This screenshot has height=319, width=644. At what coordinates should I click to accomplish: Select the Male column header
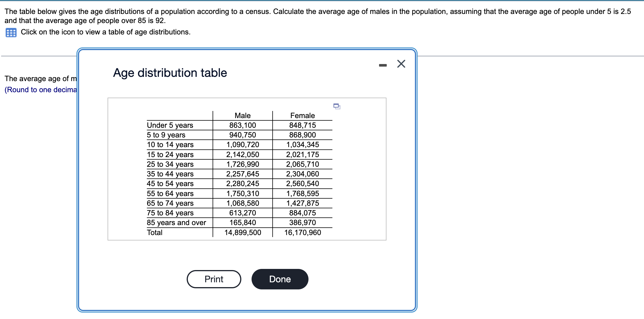242,115
